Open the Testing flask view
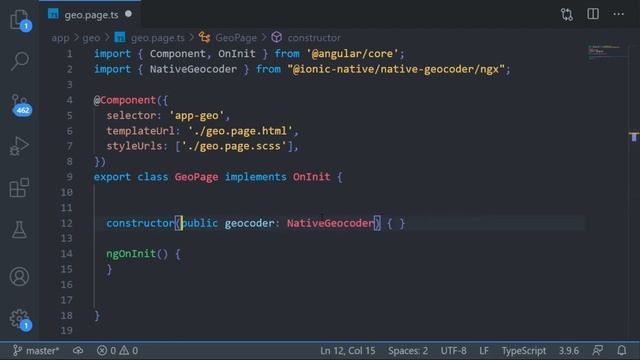 19,230
